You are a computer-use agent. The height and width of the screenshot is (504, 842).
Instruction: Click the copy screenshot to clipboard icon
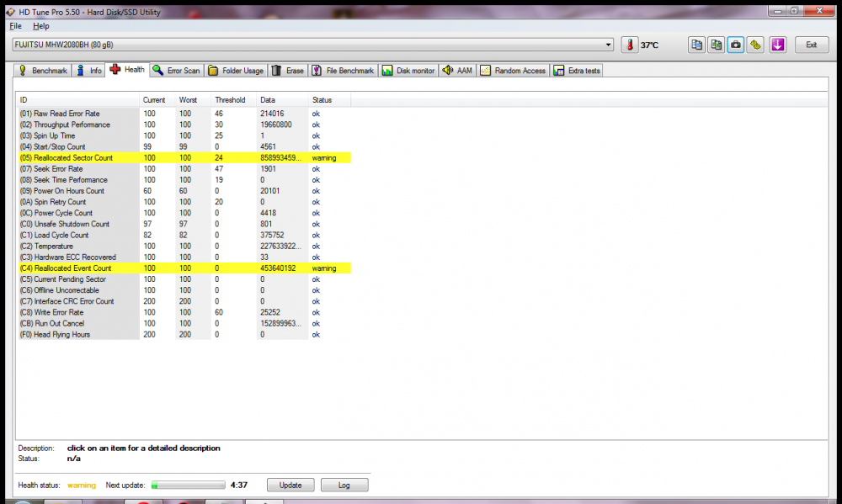[717, 45]
